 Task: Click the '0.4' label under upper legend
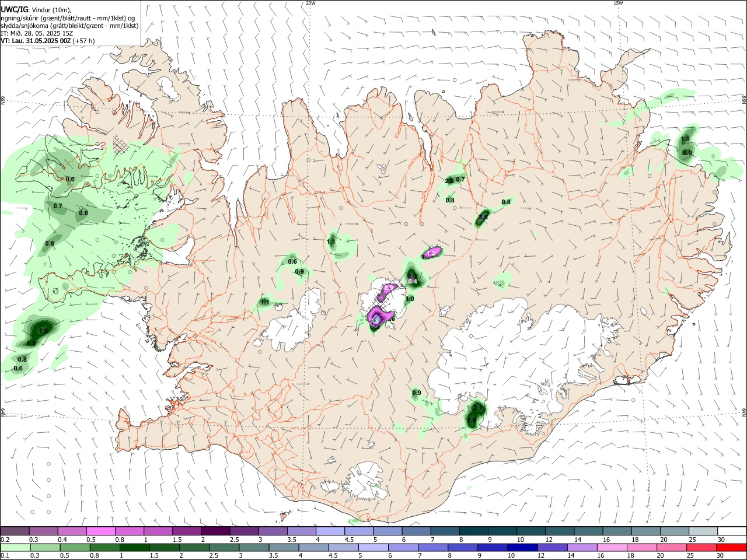click(62, 540)
